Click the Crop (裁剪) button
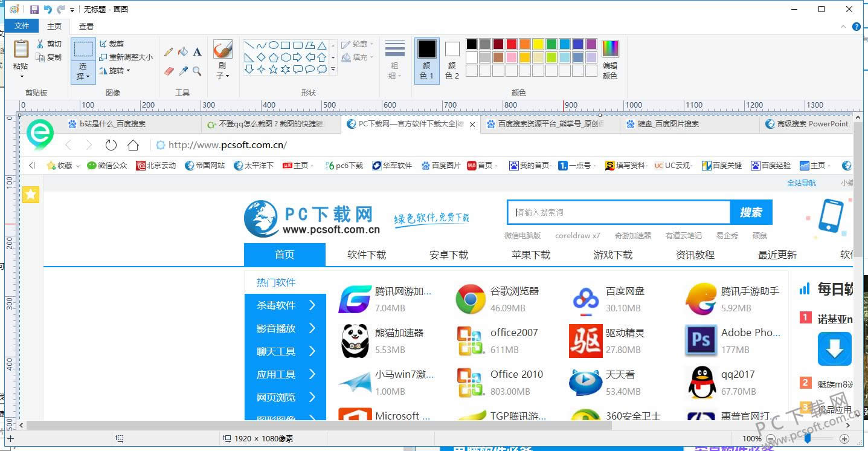The width and height of the screenshot is (868, 451). (x=112, y=44)
